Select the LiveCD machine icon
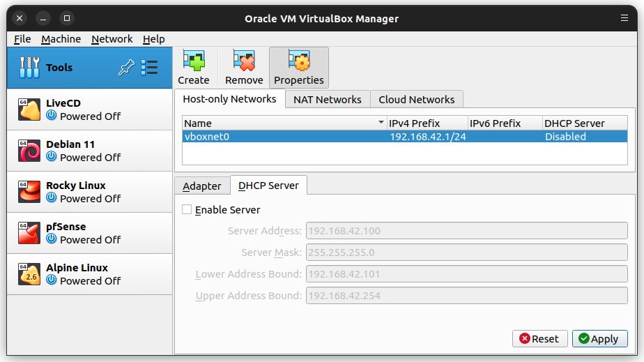Screen dimensions: 644x362 [29, 110]
